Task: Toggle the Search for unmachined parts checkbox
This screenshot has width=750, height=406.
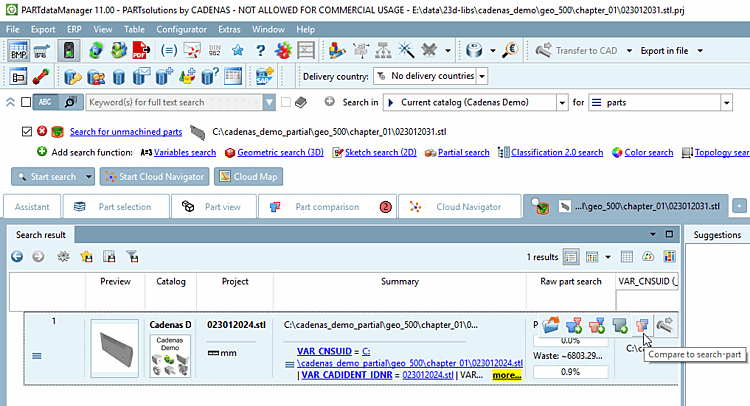Action: 27,132
